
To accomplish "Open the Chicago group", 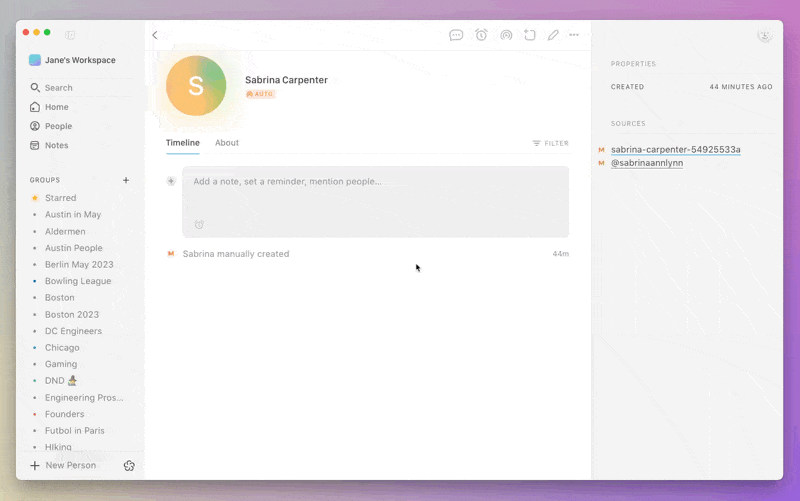I will (62, 347).
